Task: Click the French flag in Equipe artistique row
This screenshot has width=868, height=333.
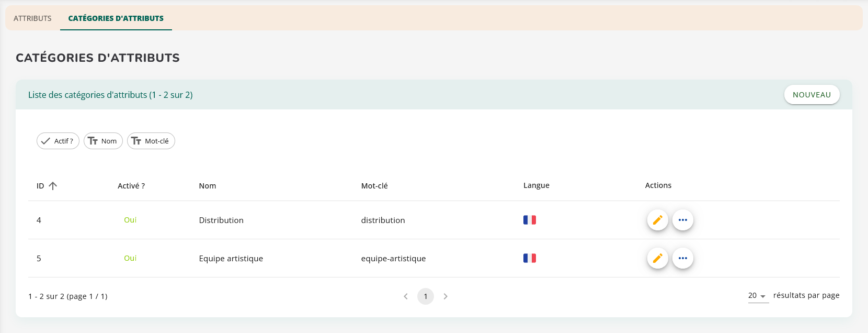Action: click(x=529, y=258)
